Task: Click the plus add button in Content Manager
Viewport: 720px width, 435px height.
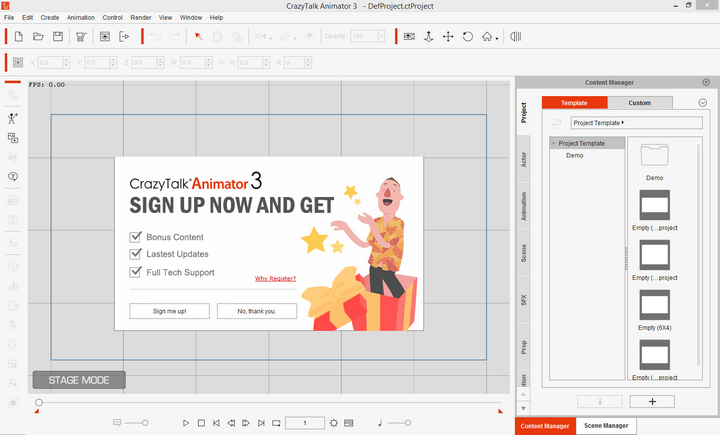Action: click(652, 401)
